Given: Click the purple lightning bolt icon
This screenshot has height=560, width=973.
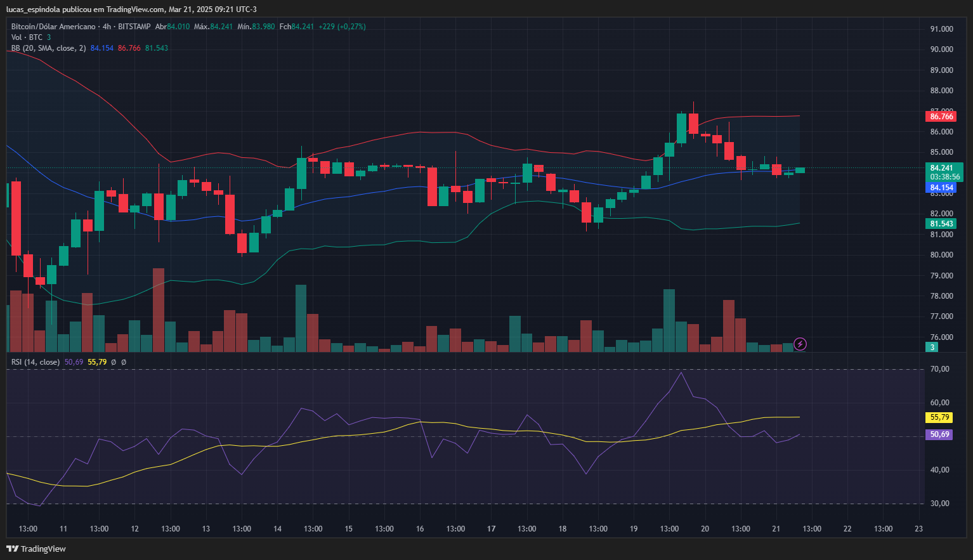Looking at the screenshot, I should coord(800,344).
